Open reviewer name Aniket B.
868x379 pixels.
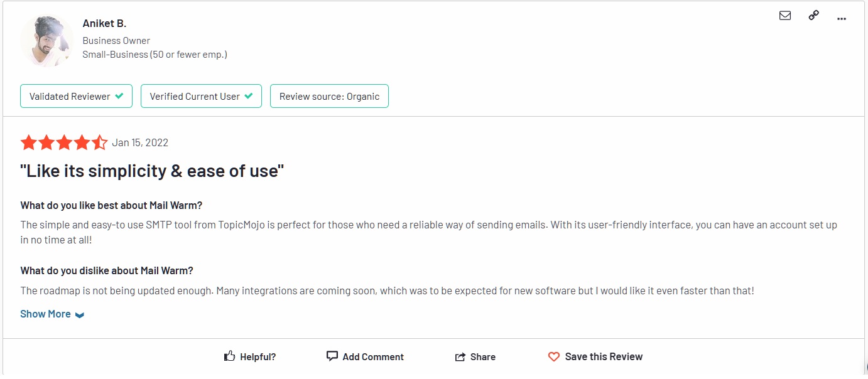(104, 23)
